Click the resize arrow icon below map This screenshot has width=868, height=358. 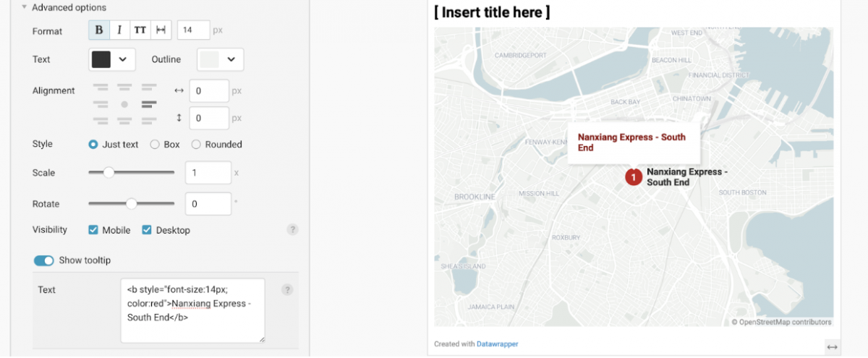tap(832, 348)
